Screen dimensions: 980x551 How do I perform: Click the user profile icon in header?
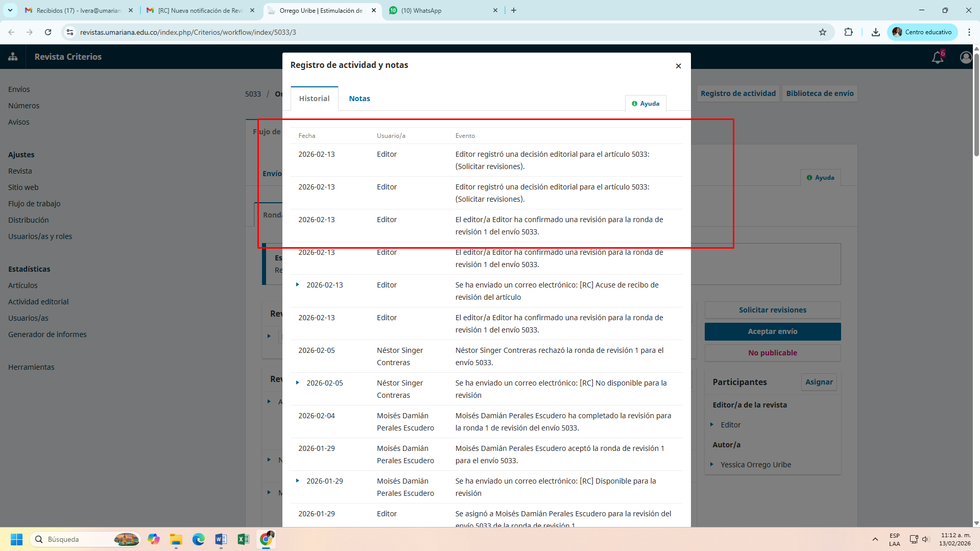tap(965, 57)
